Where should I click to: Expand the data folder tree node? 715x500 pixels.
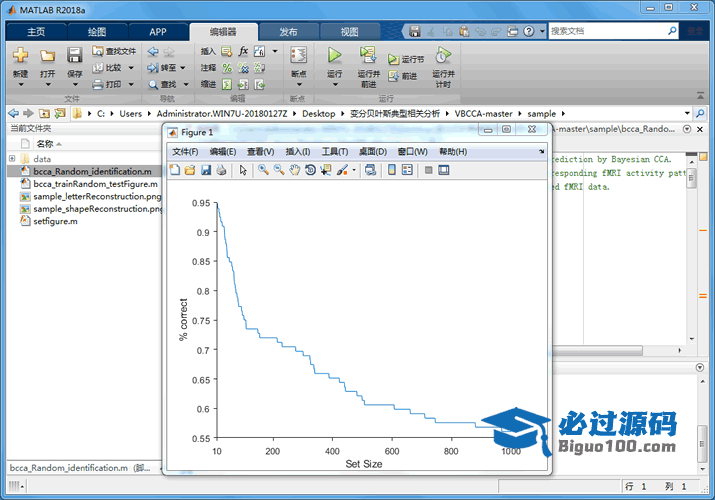pos(12,159)
